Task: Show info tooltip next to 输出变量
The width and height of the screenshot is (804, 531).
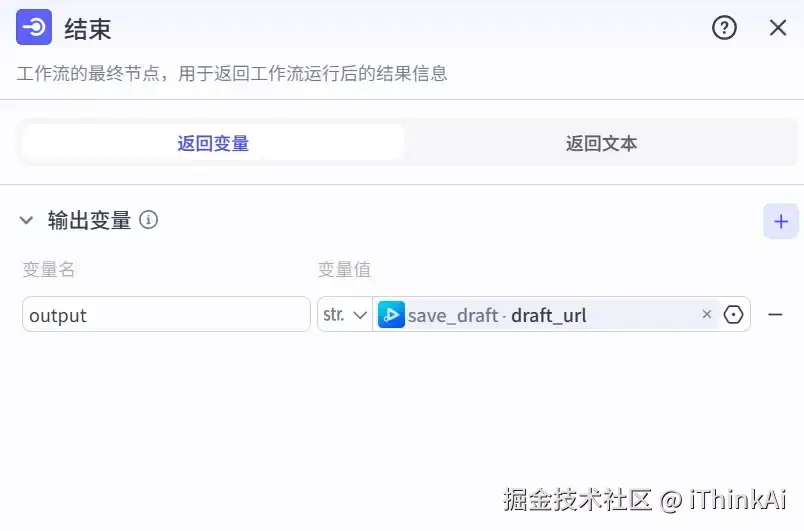Action: pos(149,220)
